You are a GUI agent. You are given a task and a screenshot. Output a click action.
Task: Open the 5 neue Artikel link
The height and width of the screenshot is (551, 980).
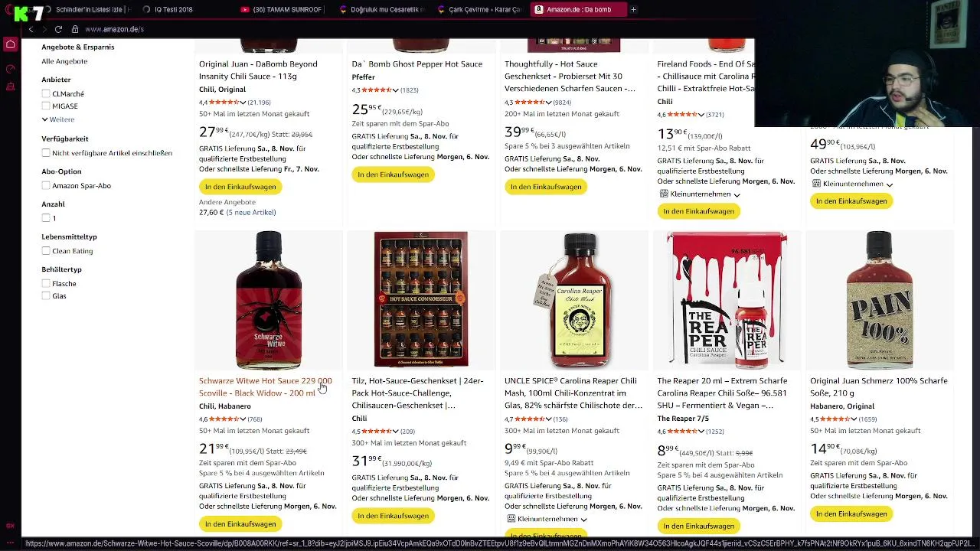pyautogui.click(x=251, y=213)
